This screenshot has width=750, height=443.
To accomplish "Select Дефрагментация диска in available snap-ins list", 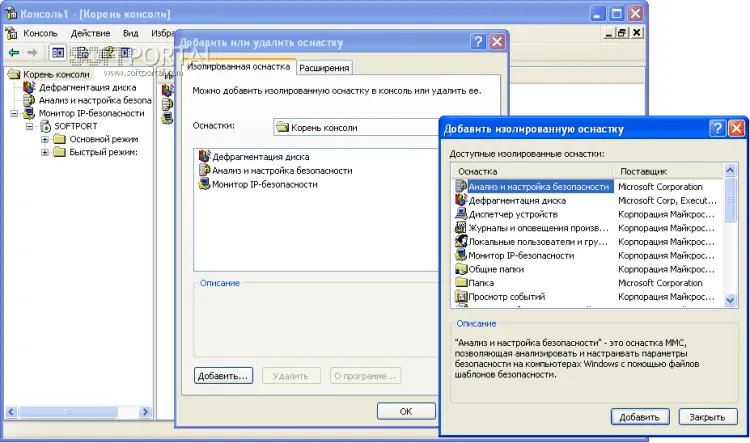I will 517,200.
